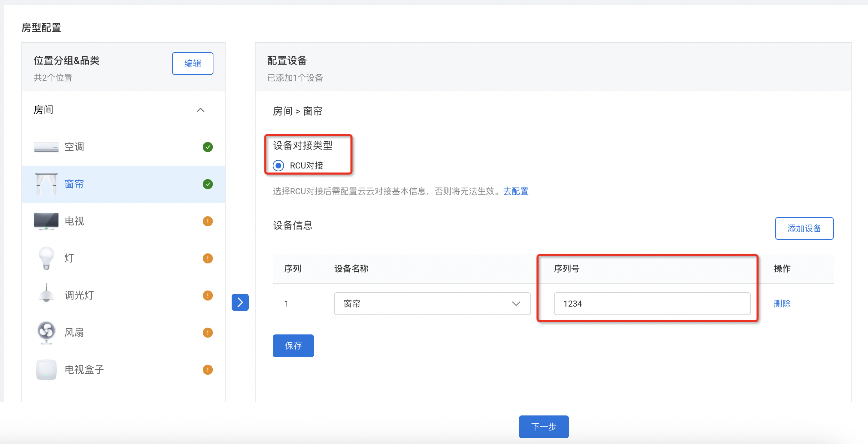The image size is (868, 444).
Task: Select the RCU对接 radio button
Action: (x=278, y=166)
